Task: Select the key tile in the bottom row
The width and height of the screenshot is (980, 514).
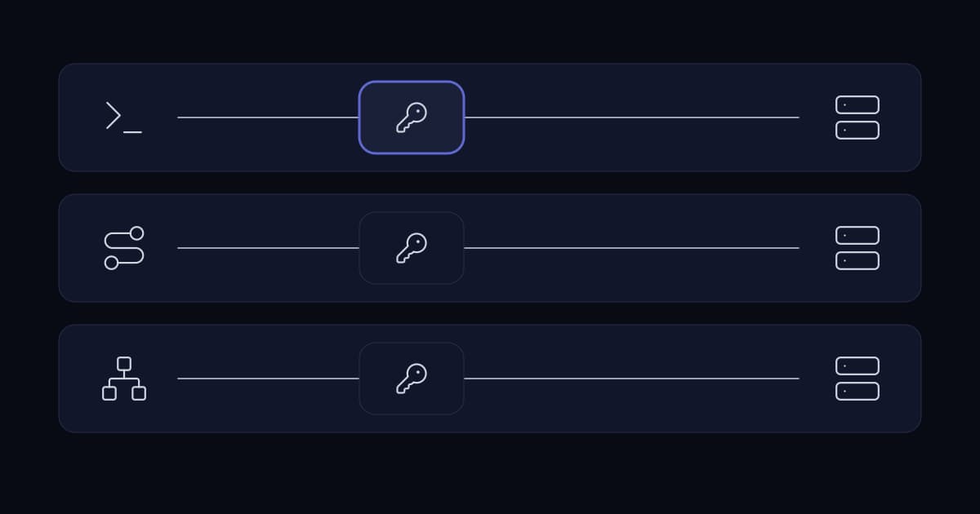Action: [x=412, y=379]
